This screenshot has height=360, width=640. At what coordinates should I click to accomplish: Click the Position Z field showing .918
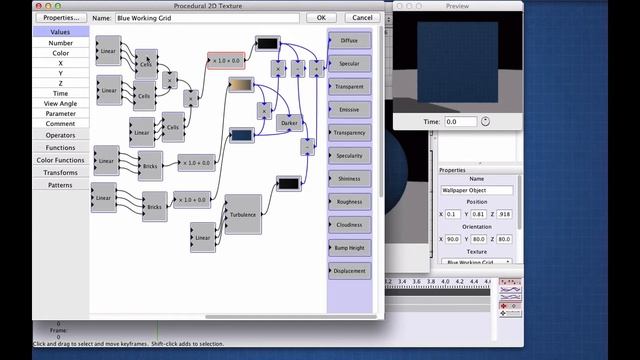504,214
